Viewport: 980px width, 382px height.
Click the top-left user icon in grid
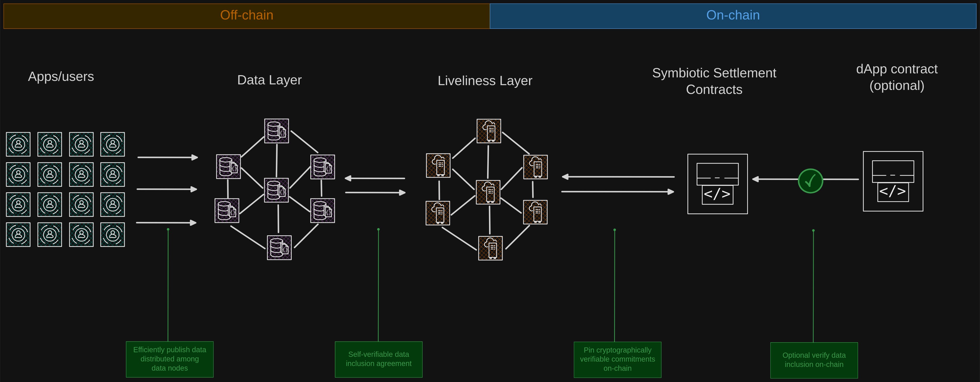(18, 144)
